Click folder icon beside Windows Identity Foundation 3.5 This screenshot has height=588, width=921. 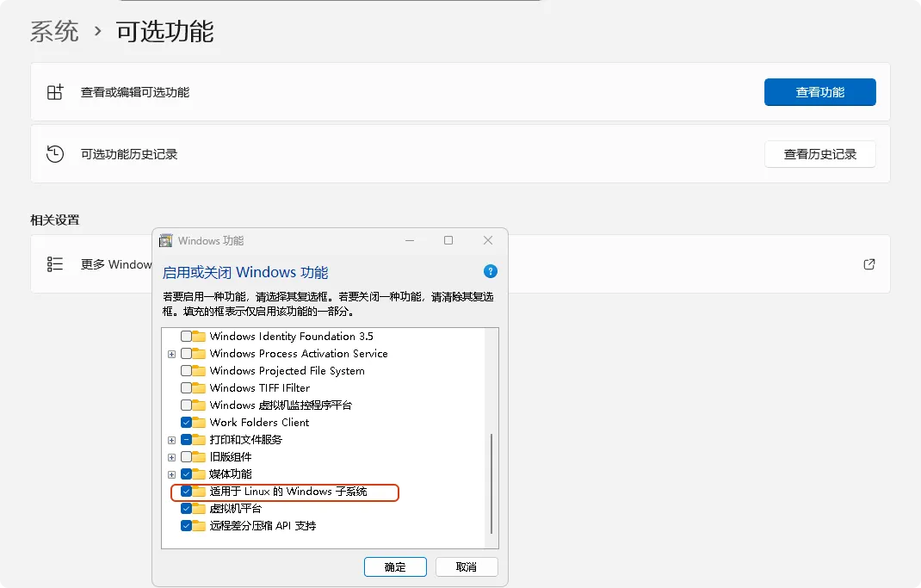click(x=199, y=337)
